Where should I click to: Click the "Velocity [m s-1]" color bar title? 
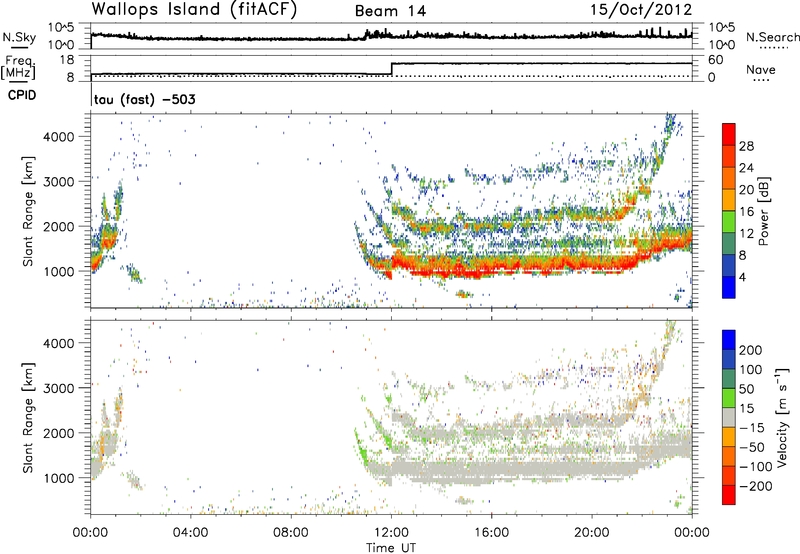click(x=782, y=417)
